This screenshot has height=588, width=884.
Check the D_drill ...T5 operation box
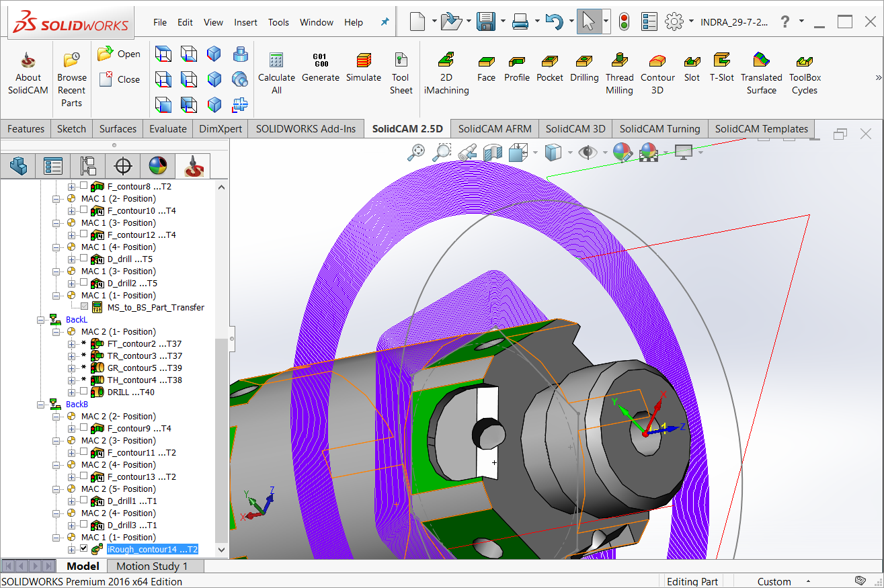pyautogui.click(x=83, y=259)
